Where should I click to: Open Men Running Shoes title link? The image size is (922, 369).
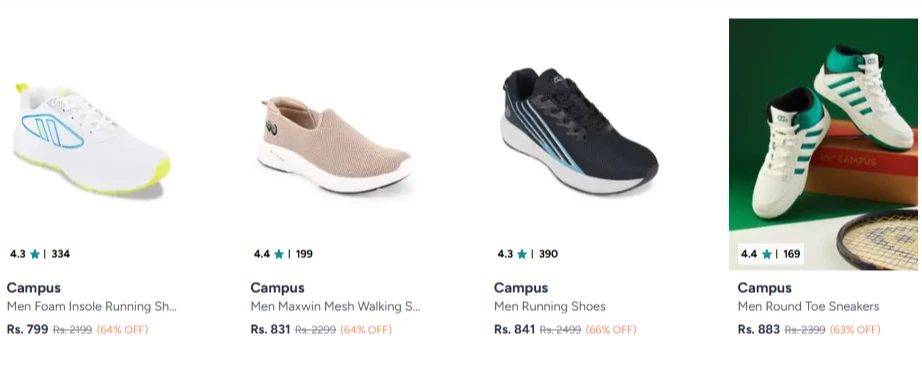pos(550,306)
